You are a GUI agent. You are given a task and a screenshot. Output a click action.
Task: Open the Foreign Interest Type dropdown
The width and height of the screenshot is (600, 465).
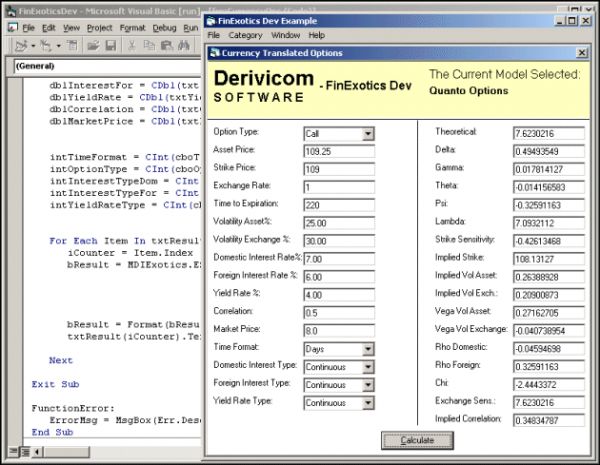coord(368,385)
